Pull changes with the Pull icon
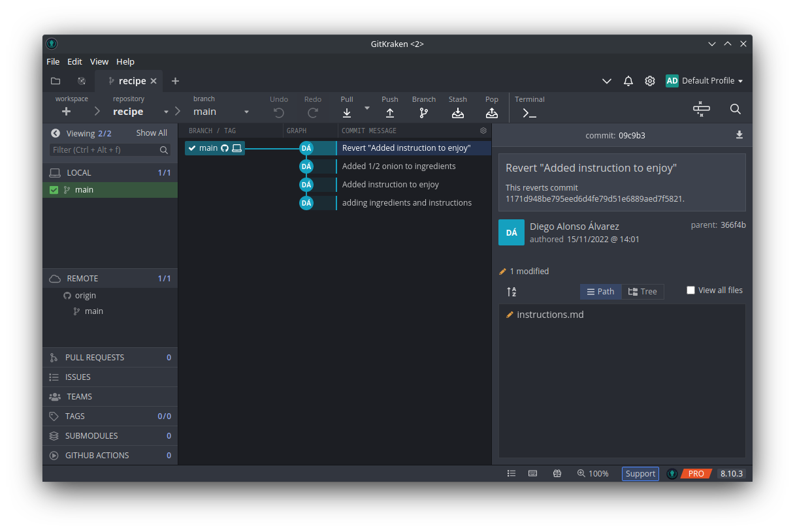 347,112
